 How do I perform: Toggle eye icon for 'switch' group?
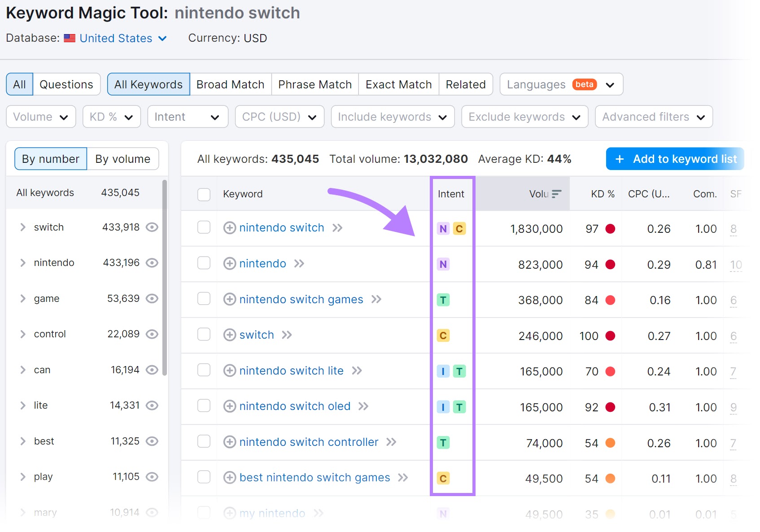click(x=153, y=227)
